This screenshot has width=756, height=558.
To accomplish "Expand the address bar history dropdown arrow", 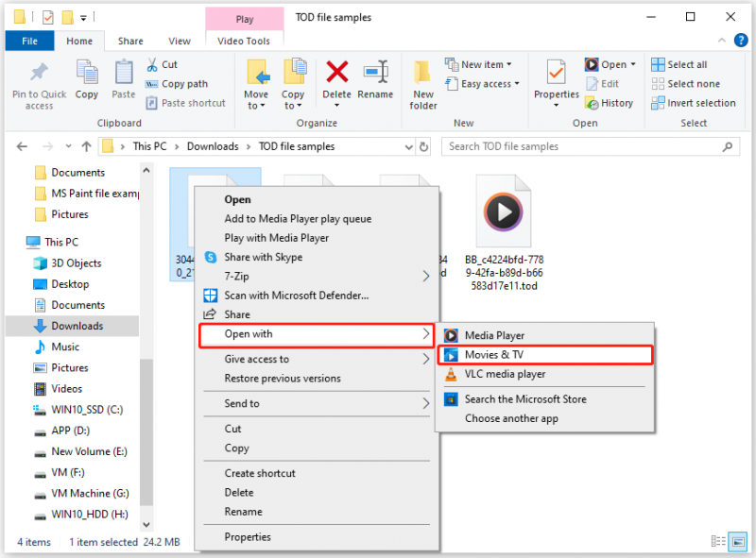I will pos(408,146).
